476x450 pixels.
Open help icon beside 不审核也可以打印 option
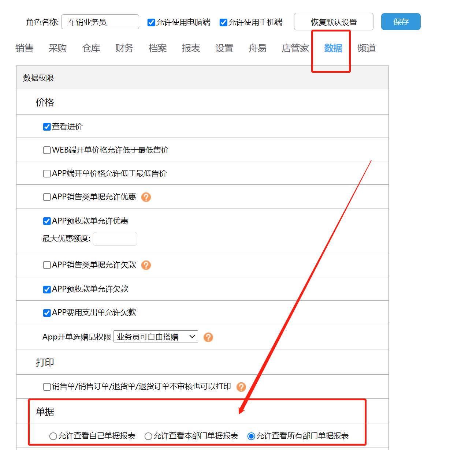(x=241, y=387)
